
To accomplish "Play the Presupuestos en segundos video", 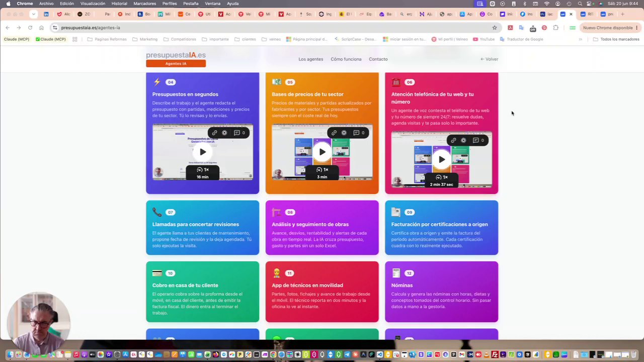I will click(x=202, y=152).
